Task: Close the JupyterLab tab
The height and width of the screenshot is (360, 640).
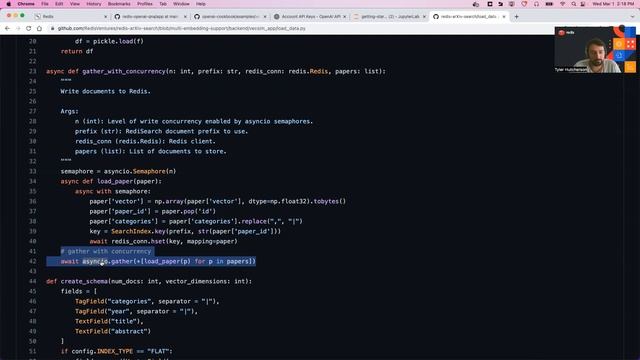Action: tap(424, 17)
